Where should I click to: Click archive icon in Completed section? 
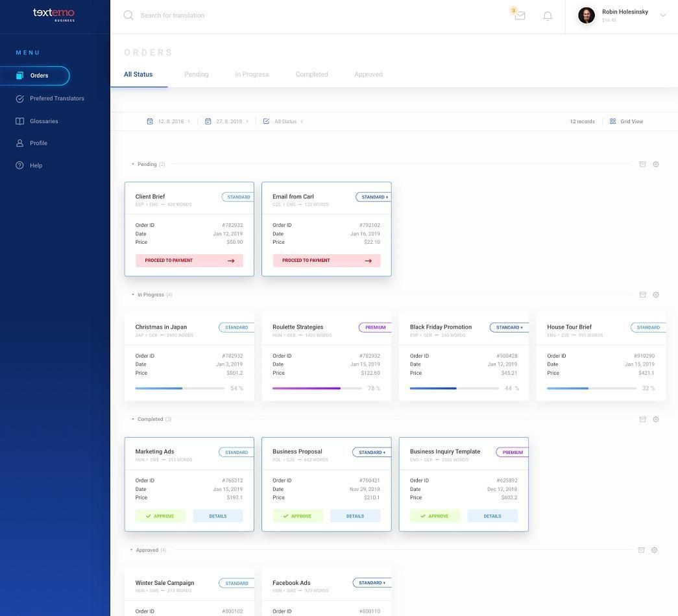point(642,420)
